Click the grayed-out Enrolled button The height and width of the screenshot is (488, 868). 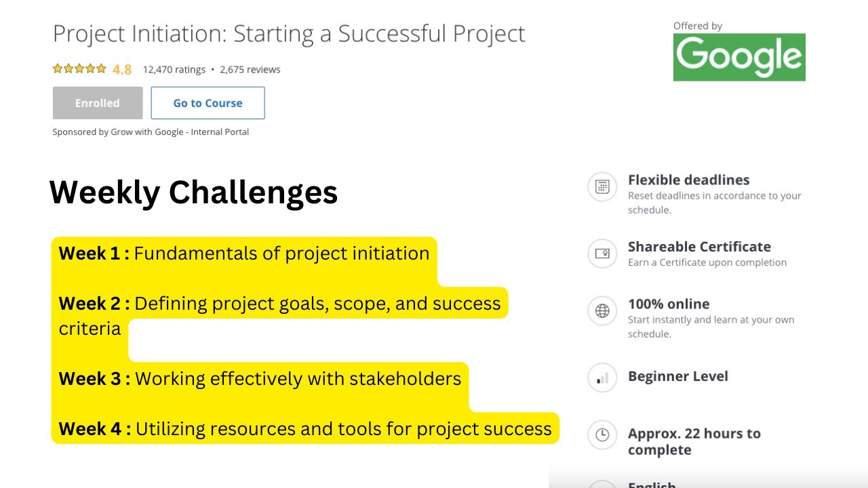[x=97, y=102]
